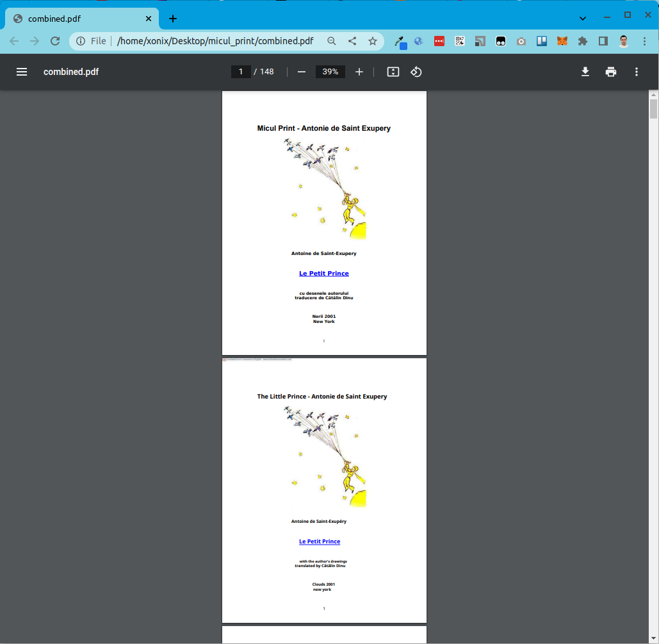Open PDF viewer more actions menu
This screenshot has height=644, width=659.
coord(637,72)
